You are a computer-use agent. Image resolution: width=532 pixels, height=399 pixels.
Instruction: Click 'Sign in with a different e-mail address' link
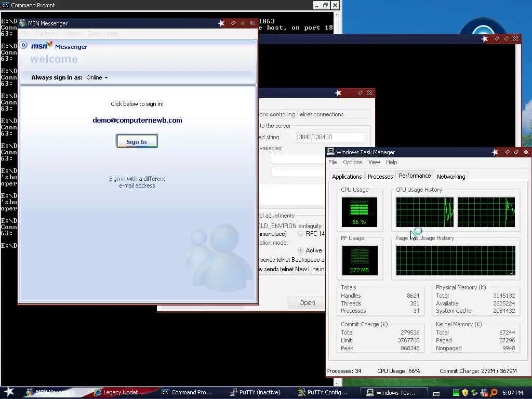(137, 182)
